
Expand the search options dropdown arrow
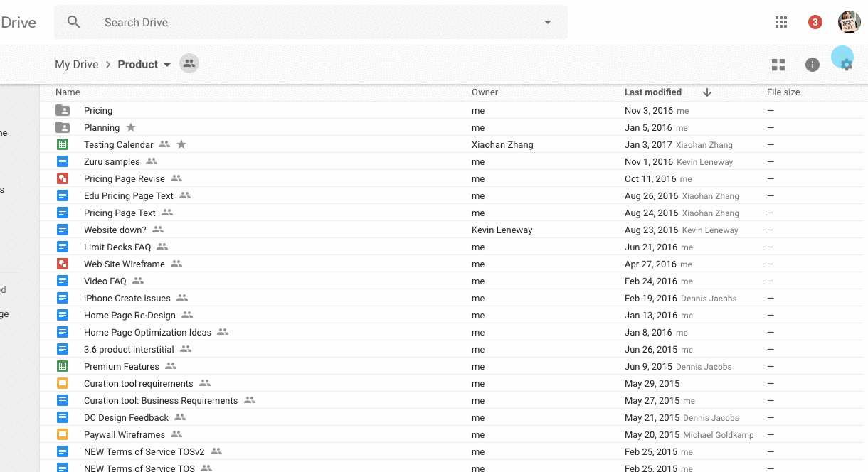coord(548,22)
